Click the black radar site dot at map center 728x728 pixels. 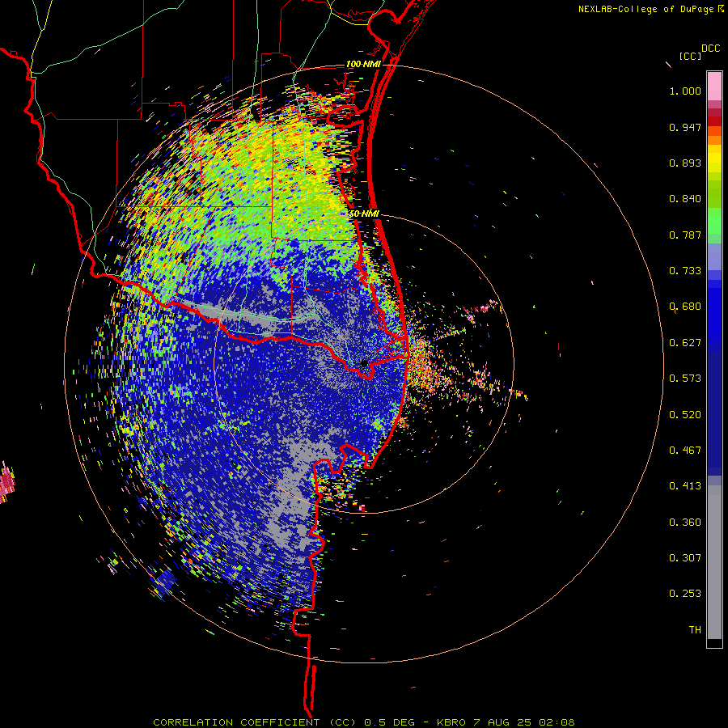tap(364, 363)
